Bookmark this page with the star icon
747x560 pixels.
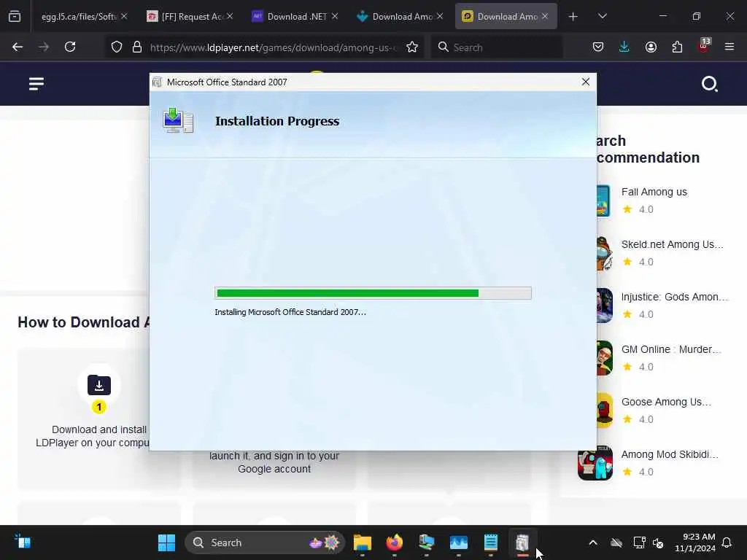412,47
